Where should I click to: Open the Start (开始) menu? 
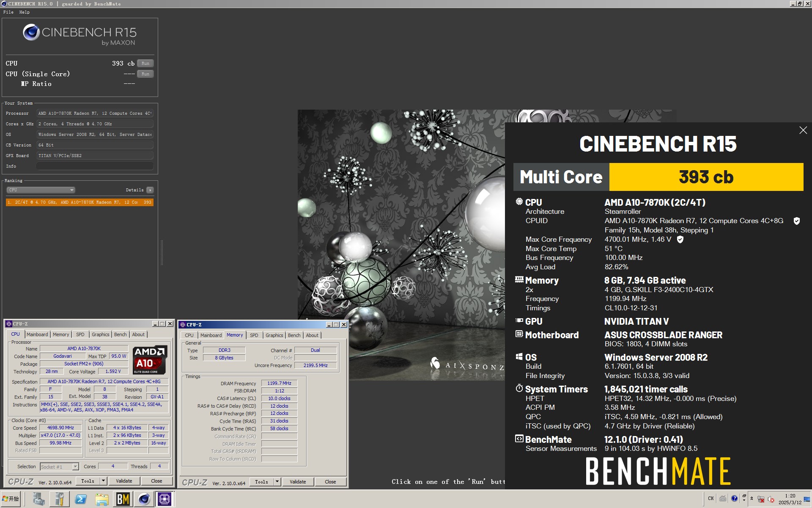[x=11, y=499]
